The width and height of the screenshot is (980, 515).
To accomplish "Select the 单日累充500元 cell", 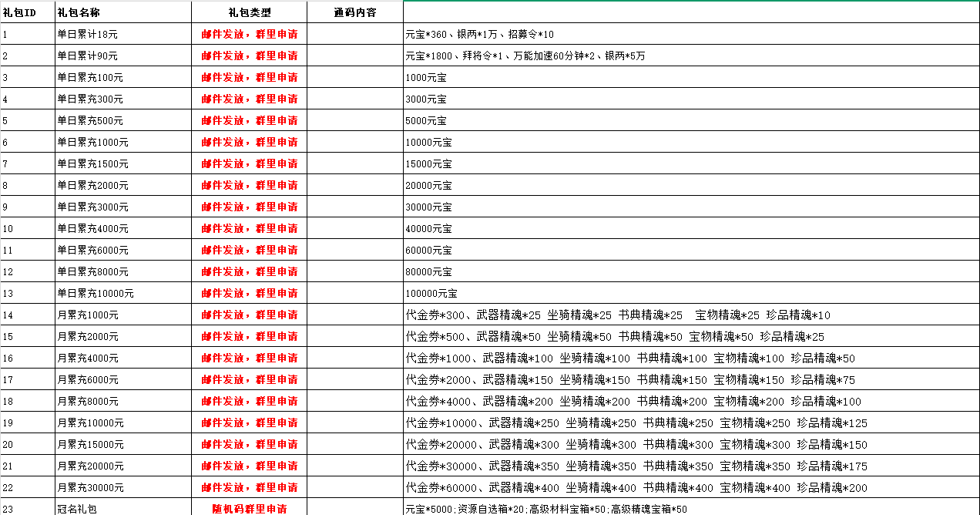I will pos(123,120).
